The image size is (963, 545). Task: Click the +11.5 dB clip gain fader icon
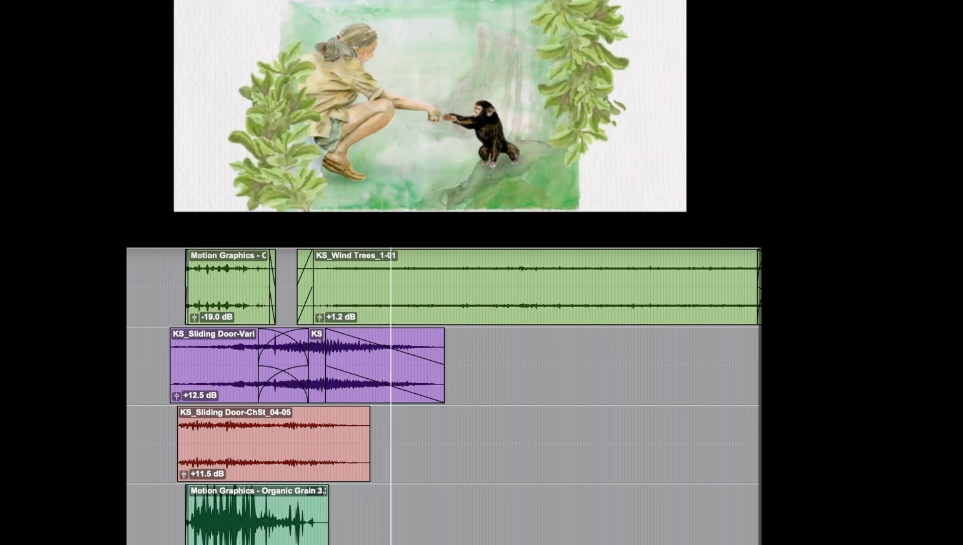click(184, 474)
